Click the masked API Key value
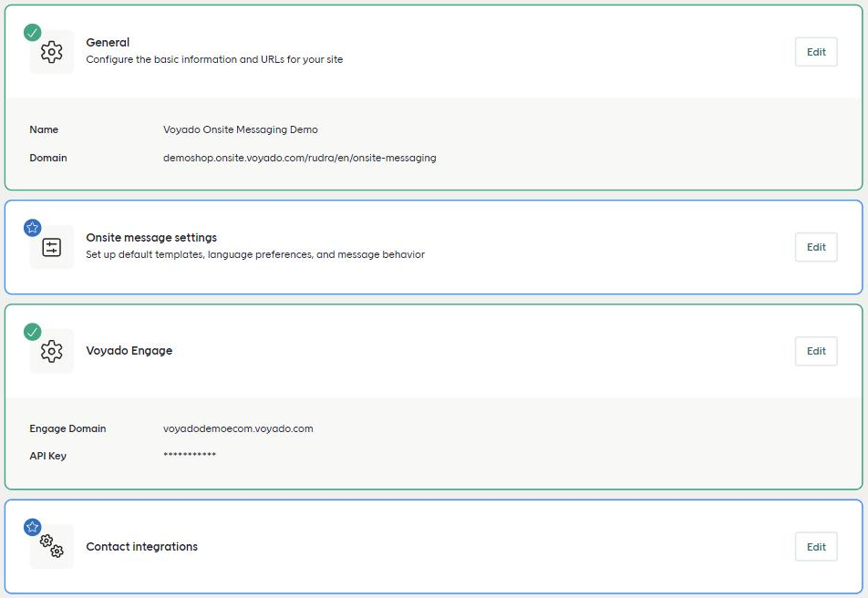Image resolution: width=868 pixels, height=598 pixels. click(x=190, y=455)
